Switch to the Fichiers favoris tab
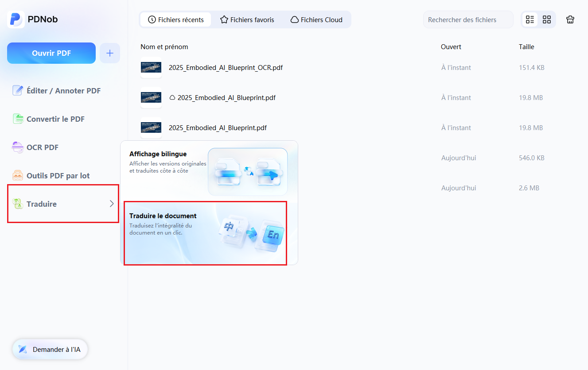This screenshot has width=588, height=370. point(247,19)
